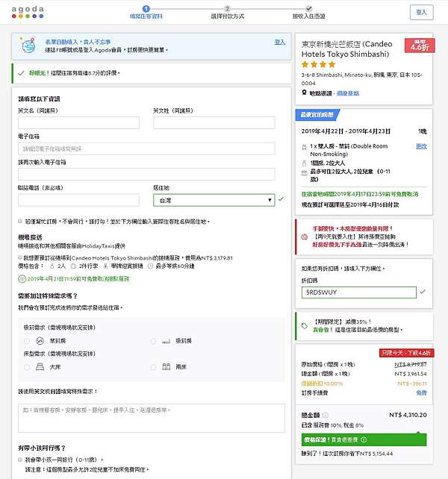This screenshot has width=448, height=479.
Task: Click the promo code field with 5RDSWUY
Action: tap(358, 292)
